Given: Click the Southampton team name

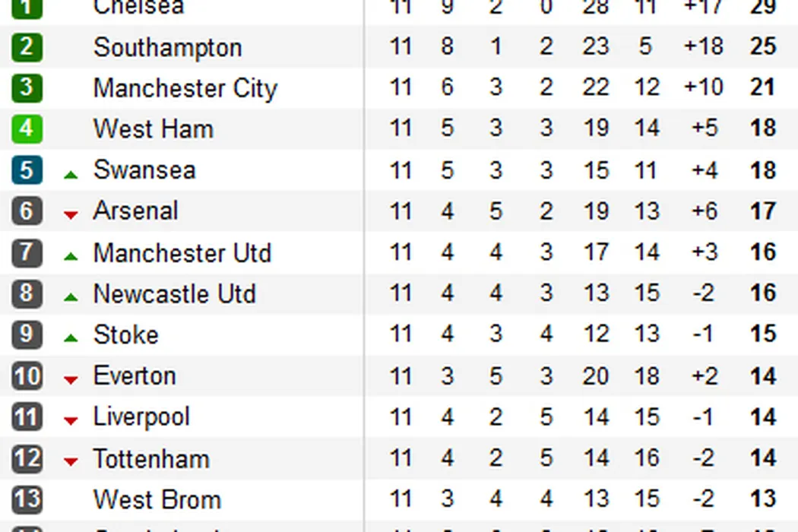Looking at the screenshot, I should pyautogui.click(x=167, y=47).
